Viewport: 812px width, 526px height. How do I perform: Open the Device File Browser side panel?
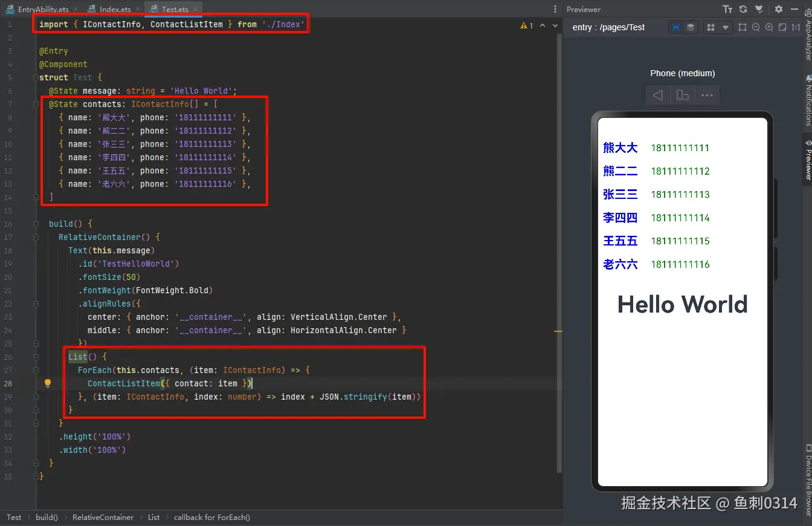pyautogui.click(x=808, y=481)
